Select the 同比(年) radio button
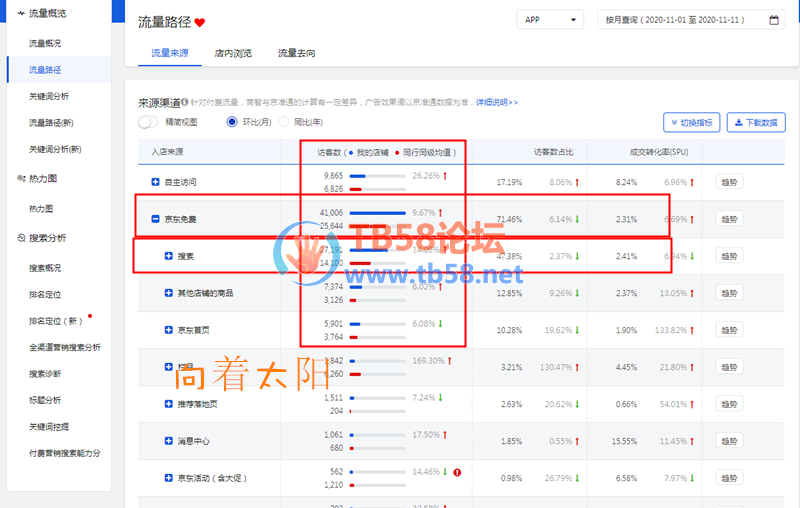 284,122
